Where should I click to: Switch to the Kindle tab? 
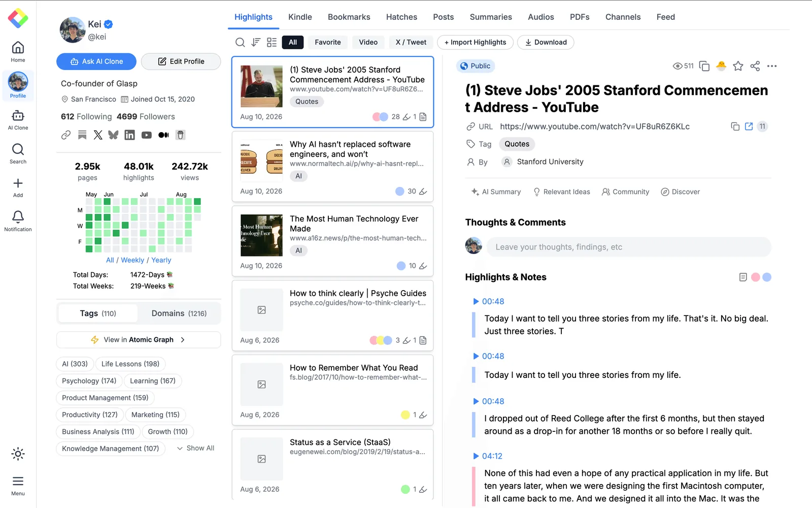tap(300, 17)
